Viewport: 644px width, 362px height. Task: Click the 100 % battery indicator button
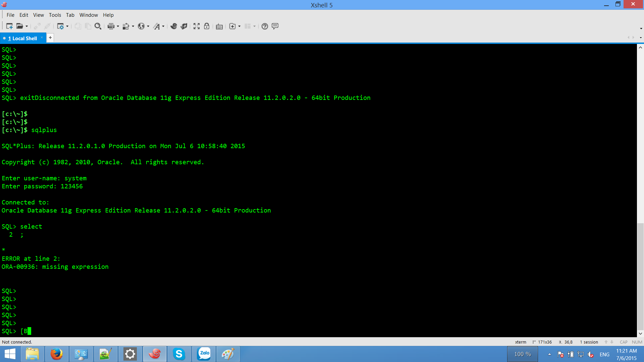[523, 354]
